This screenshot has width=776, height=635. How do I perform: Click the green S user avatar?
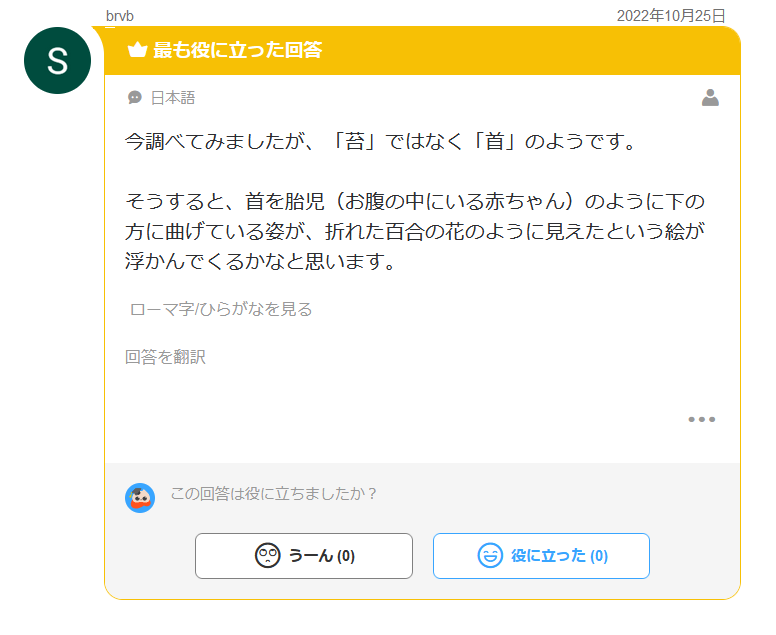click(x=57, y=60)
